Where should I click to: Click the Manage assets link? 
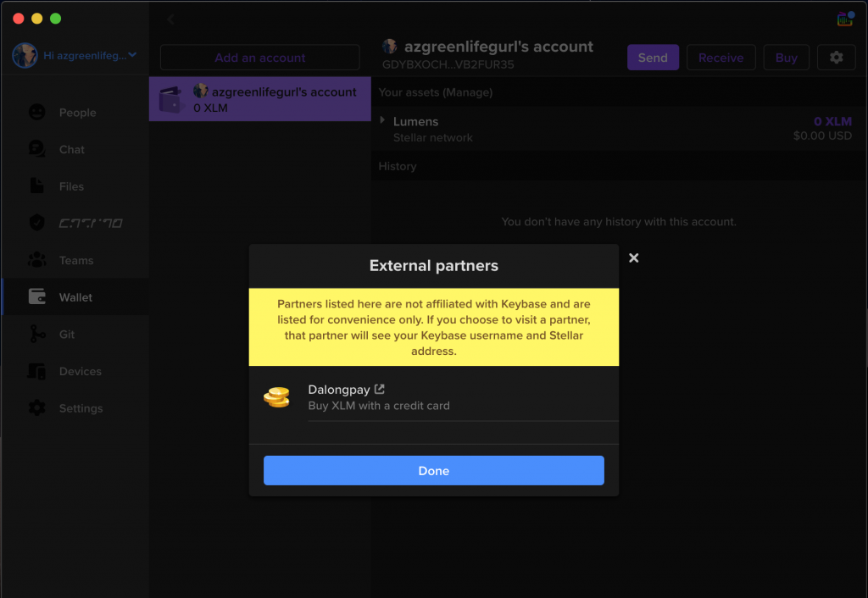coord(470,92)
